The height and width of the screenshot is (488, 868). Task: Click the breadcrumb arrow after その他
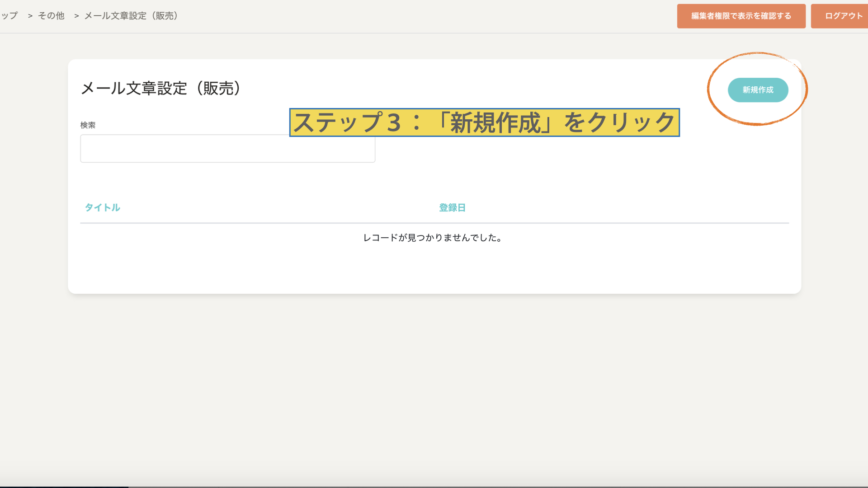(x=76, y=16)
